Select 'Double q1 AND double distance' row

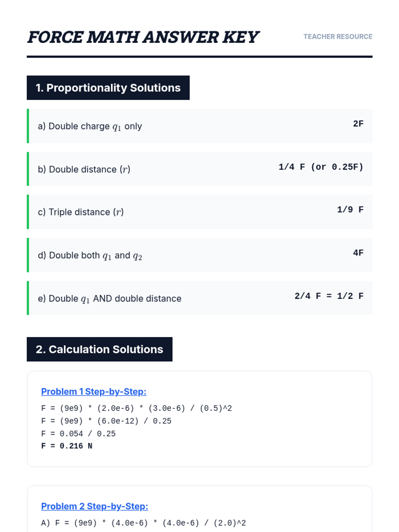[x=199, y=298]
